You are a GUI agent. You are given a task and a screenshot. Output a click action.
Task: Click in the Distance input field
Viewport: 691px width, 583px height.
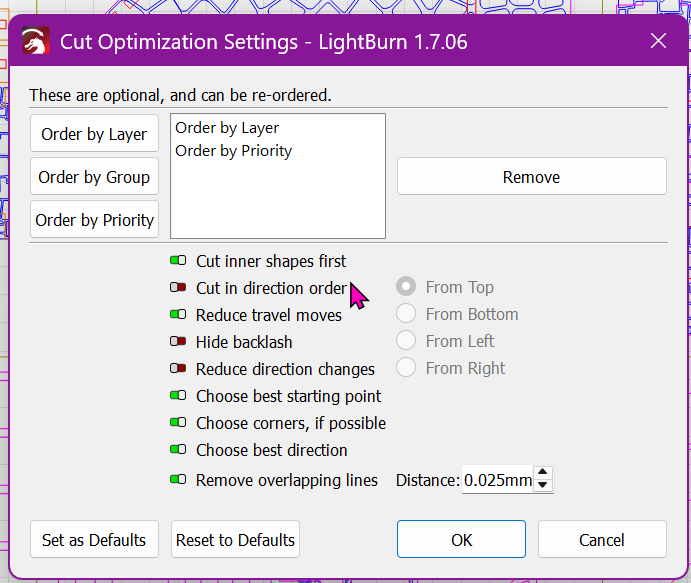(498, 479)
